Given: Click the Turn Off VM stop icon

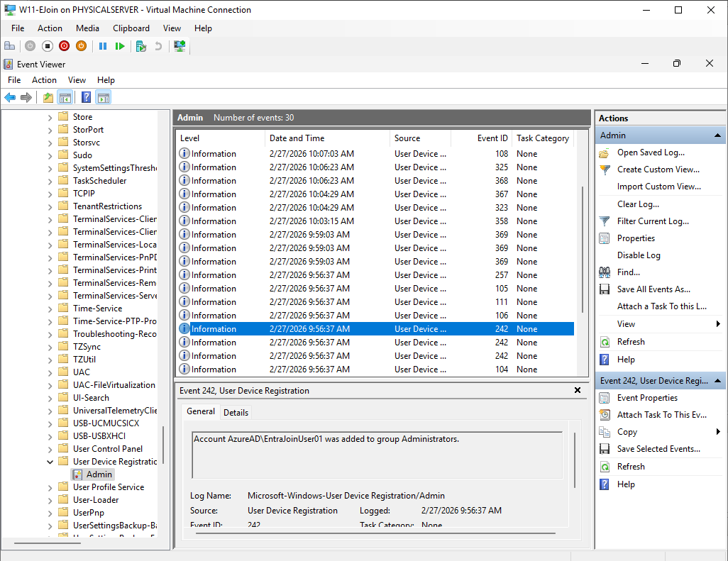Looking at the screenshot, I should coord(48,46).
